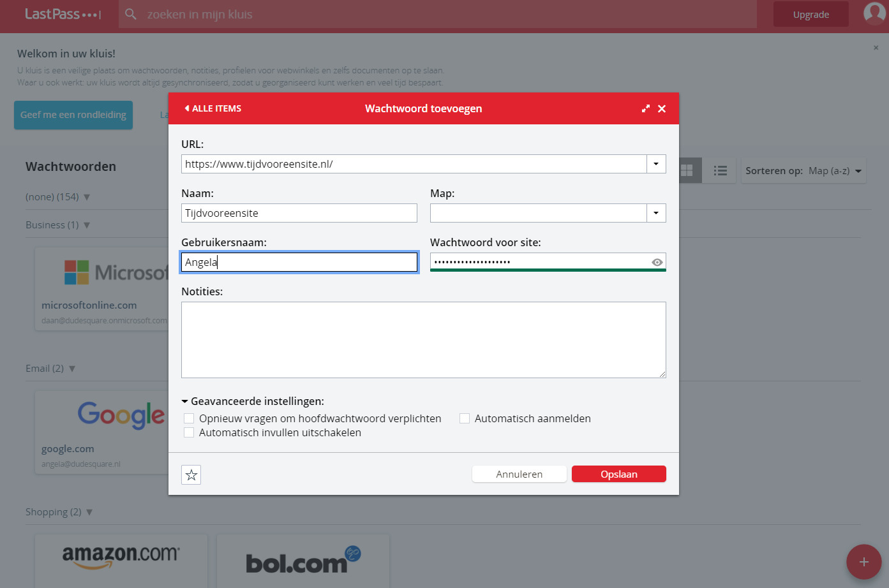889x588 pixels.
Task: Go back to ALLE ITEMS
Action: pos(213,108)
